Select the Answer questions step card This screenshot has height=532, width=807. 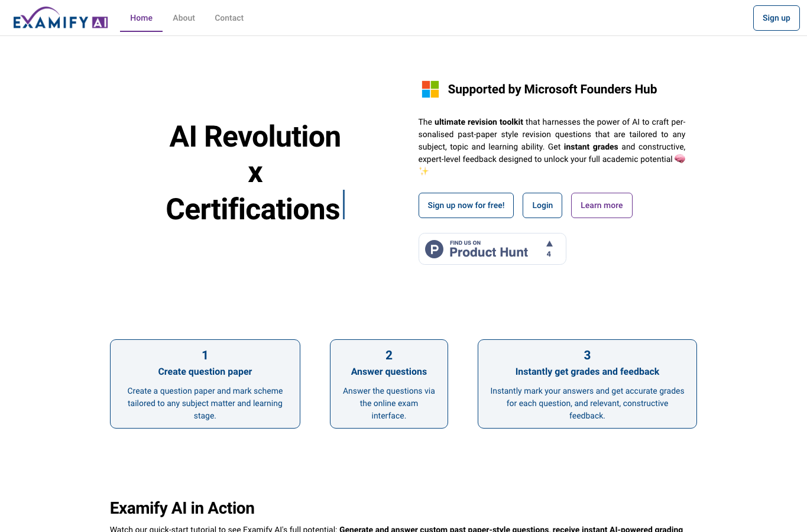coord(389,384)
